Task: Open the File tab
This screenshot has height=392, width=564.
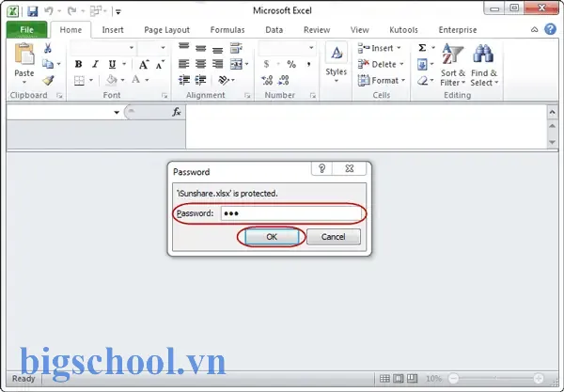Action: [26, 30]
